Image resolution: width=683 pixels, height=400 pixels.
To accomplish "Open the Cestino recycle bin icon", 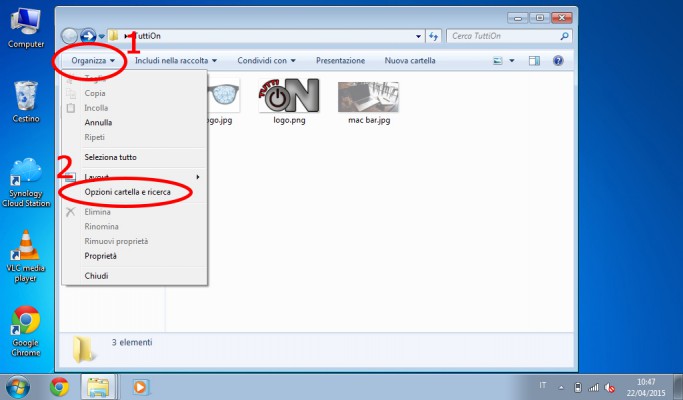I will [26, 100].
